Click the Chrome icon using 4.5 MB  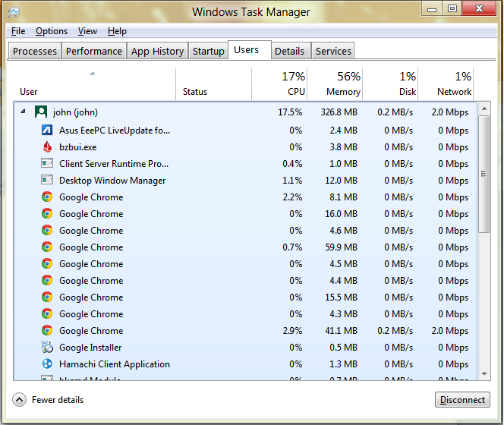tap(47, 263)
